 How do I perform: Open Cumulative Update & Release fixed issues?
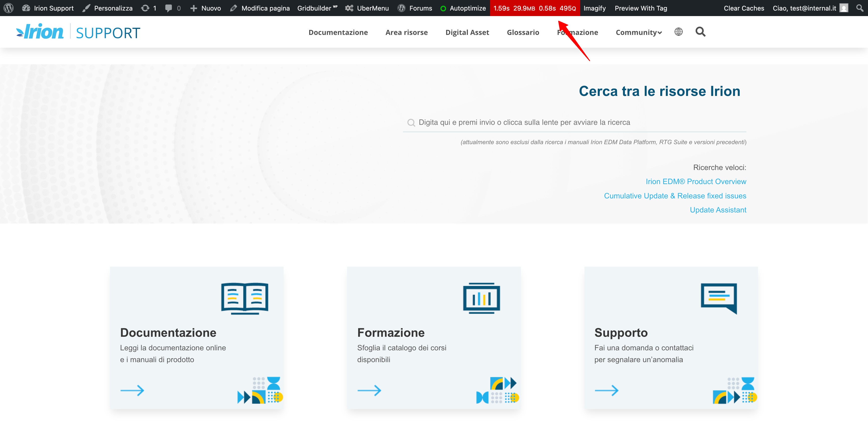[675, 196]
